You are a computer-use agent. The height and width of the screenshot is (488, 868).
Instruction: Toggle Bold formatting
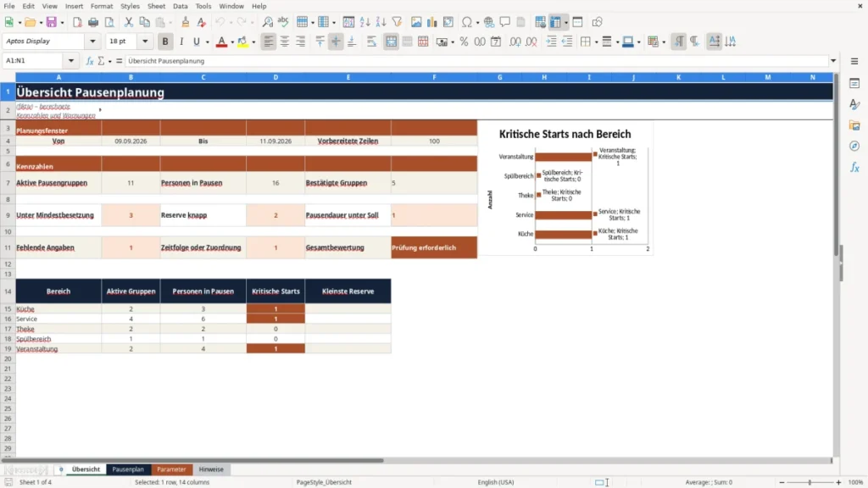coord(165,42)
